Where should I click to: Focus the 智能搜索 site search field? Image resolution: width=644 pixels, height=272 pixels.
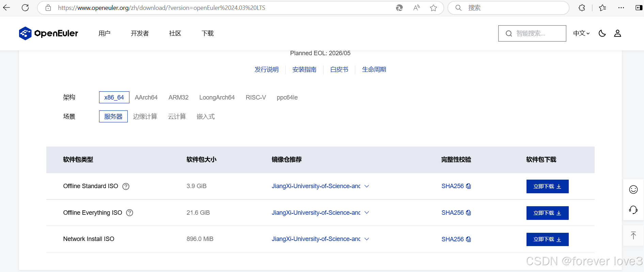532,33
